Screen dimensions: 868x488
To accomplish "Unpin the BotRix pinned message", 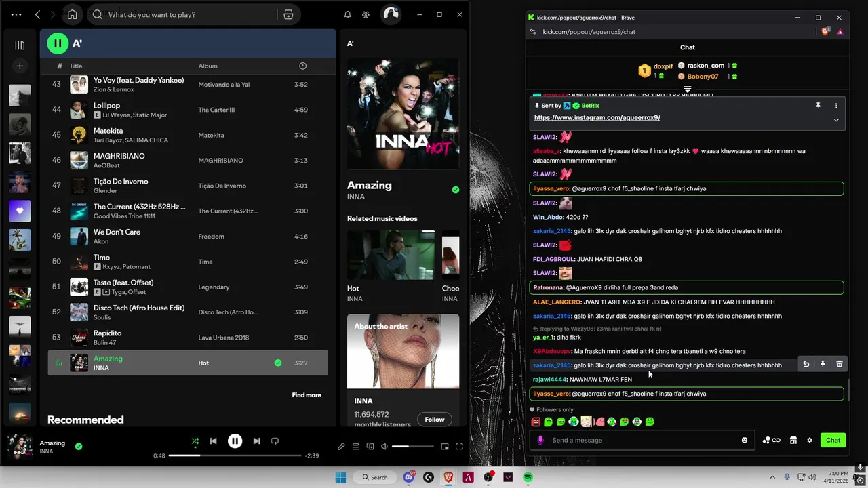I will tap(818, 106).
